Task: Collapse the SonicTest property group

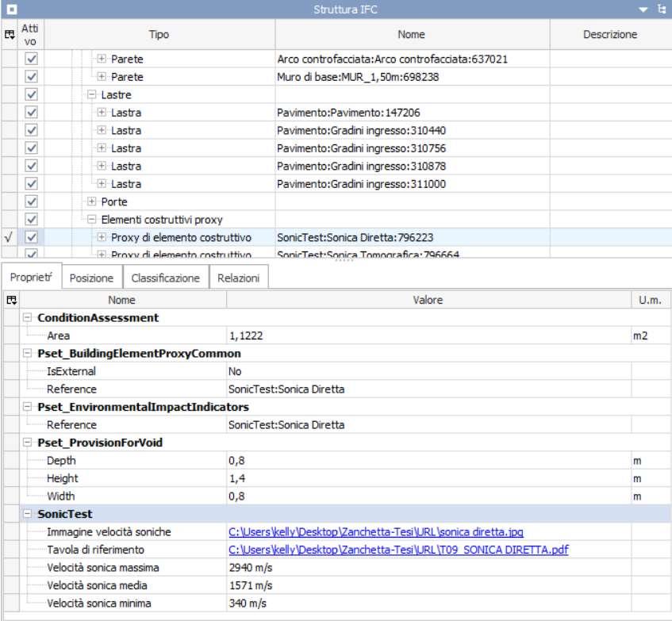Action: (29, 514)
